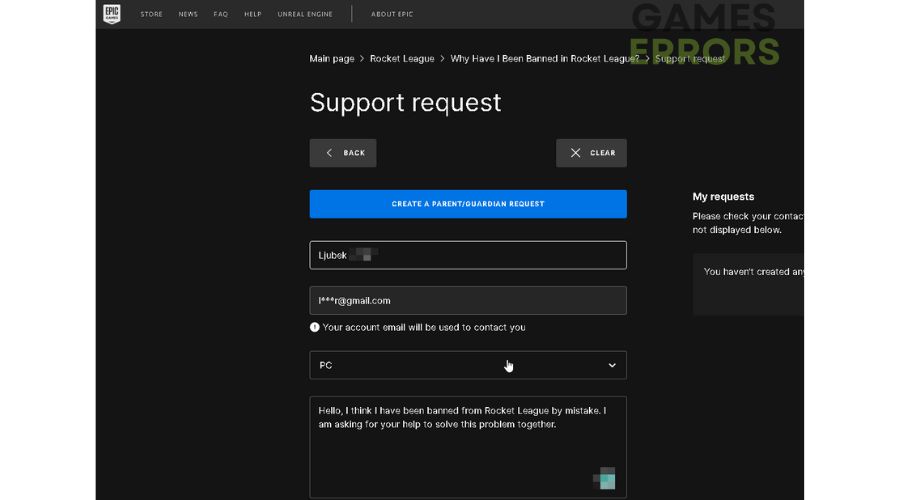Image resolution: width=900 pixels, height=500 pixels.
Task: Open the PC platform dropdown
Action: pyautogui.click(x=468, y=365)
